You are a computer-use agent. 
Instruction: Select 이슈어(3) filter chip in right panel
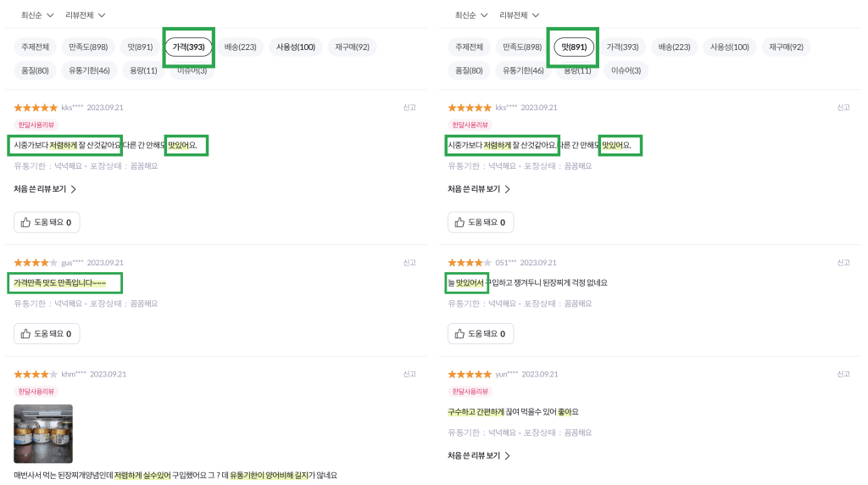pos(628,70)
